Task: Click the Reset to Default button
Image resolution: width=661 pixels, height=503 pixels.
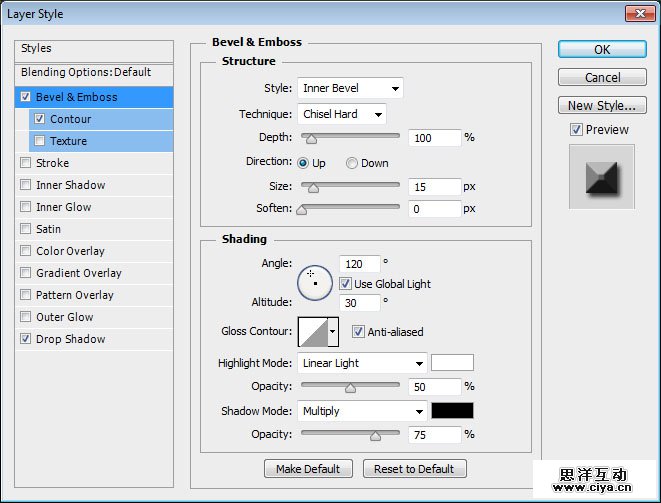Action: (x=414, y=469)
